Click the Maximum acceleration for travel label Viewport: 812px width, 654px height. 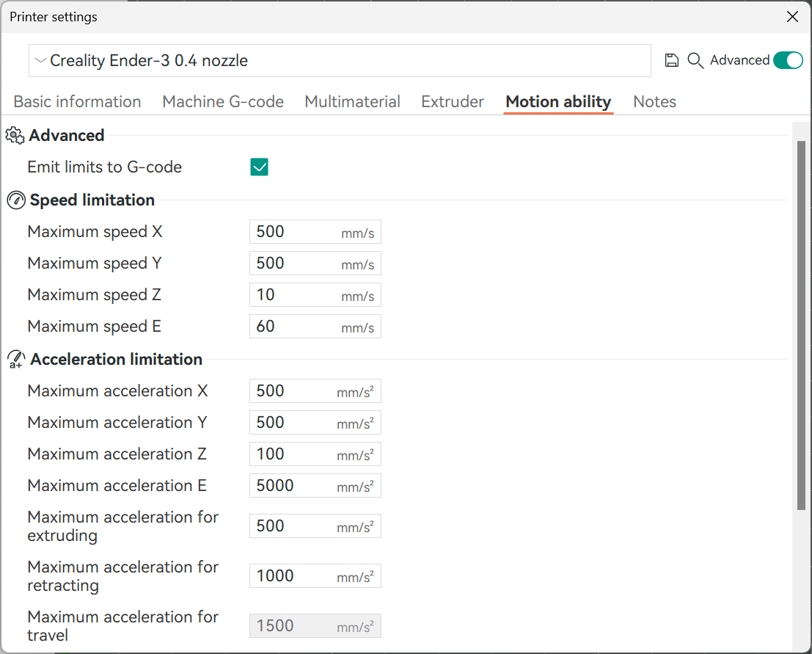(122, 625)
